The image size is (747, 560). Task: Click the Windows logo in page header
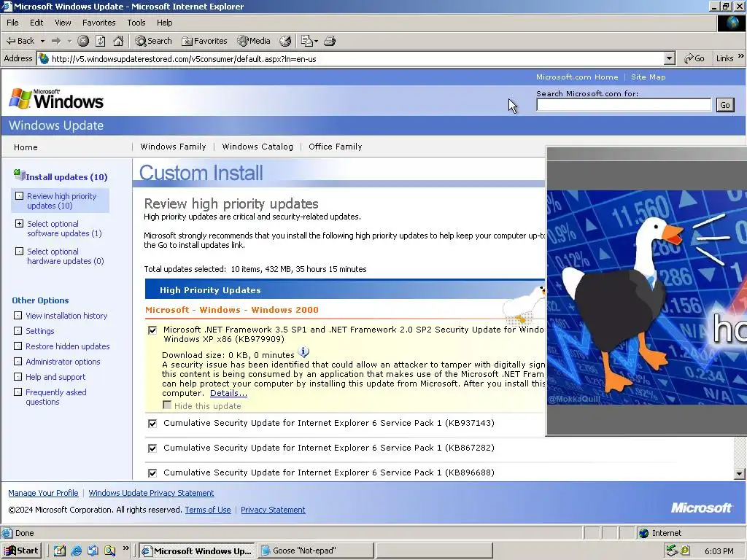[56, 99]
